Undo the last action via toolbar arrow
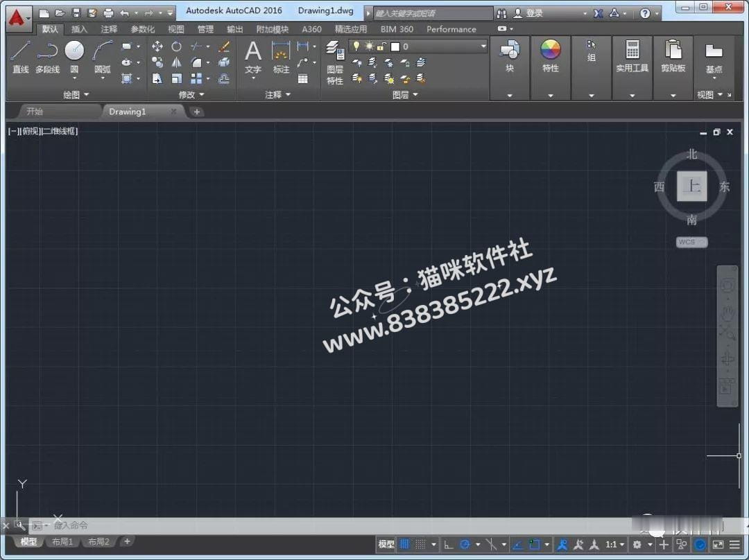This screenshot has height=560, width=749. click(x=125, y=13)
